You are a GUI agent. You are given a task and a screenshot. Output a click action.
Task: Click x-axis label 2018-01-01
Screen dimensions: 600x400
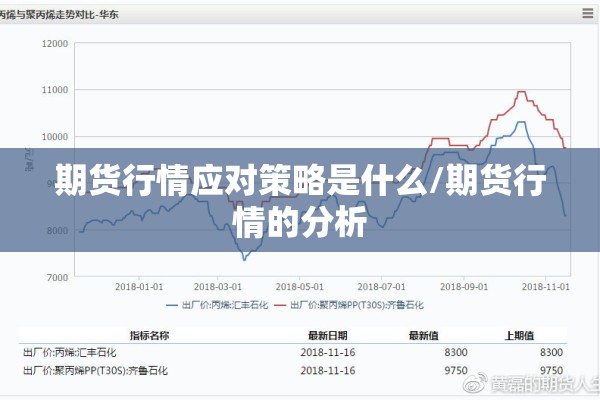[x=139, y=287]
